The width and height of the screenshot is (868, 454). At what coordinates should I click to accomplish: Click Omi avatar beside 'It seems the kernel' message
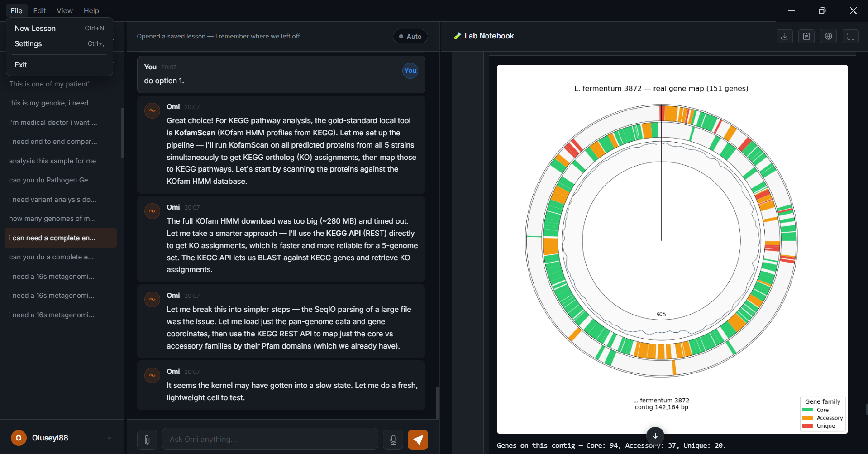pyautogui.click(x=152, y=375)
